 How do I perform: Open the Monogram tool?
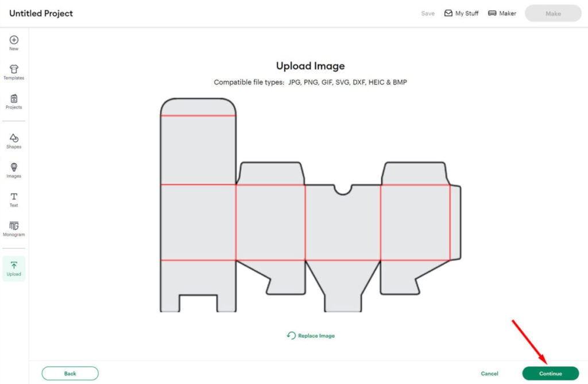(x=14, y=226)
